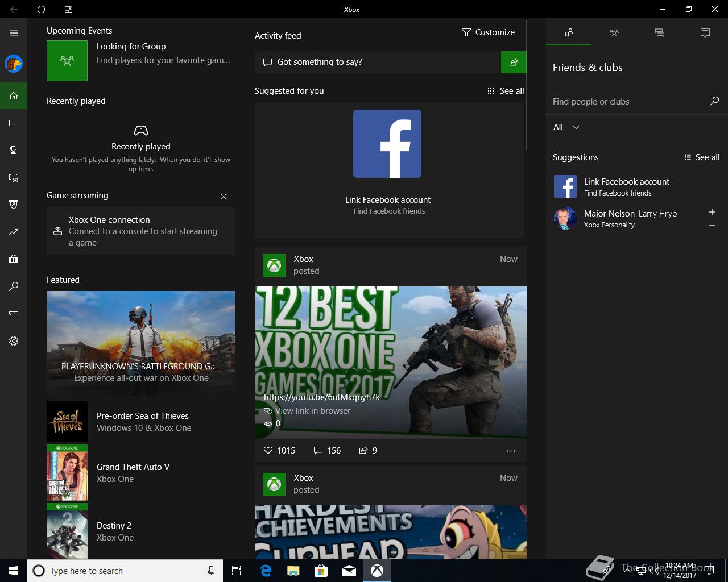728x582 pixels.
Task: Switch to Messages tab icon
Action: [660, 33]
